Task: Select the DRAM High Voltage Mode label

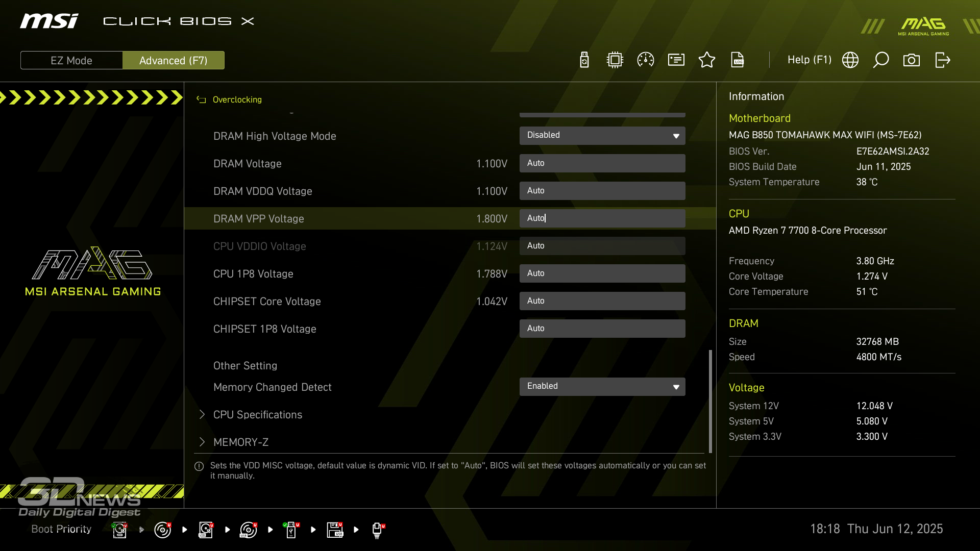Action: pos(275,136)
